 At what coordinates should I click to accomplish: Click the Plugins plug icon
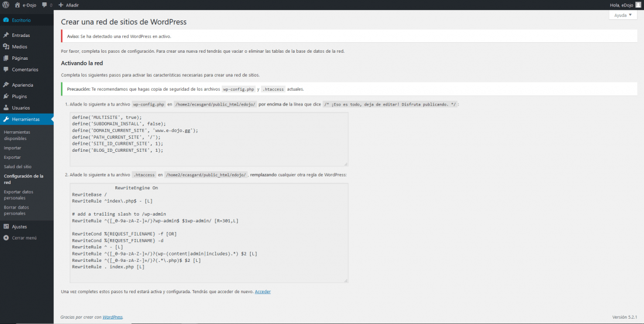6,97
